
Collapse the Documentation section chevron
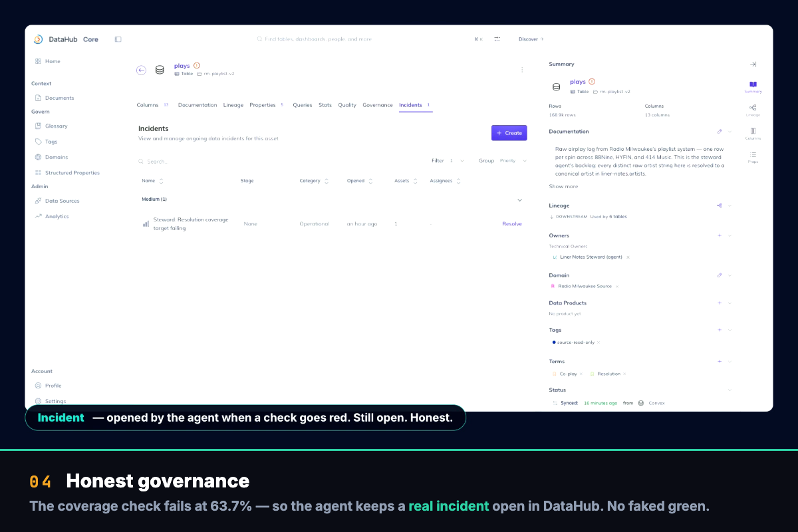coord(730,132)
